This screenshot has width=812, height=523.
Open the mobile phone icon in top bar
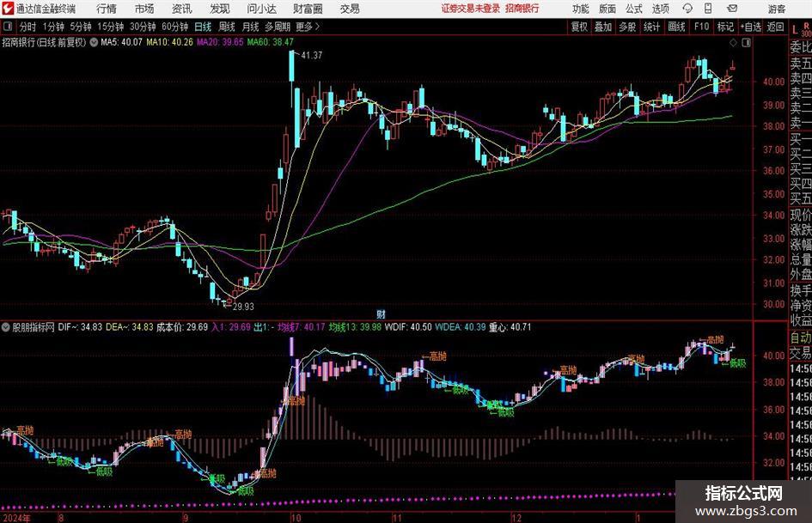pos(708,9)
